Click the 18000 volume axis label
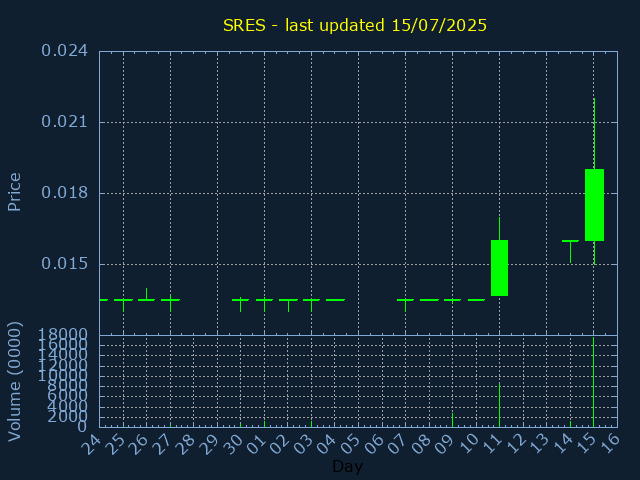Image resolution: width=640 pixels, height=480 pixels. (x=63, y=335)
